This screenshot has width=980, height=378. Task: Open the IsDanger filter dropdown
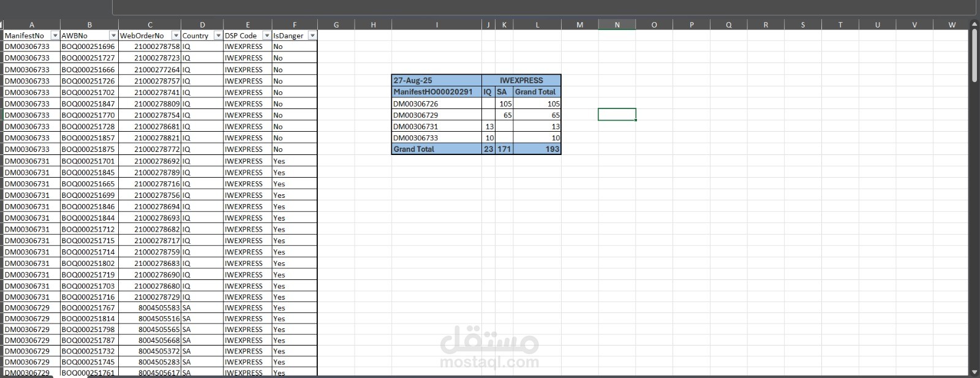coord(312,36)
